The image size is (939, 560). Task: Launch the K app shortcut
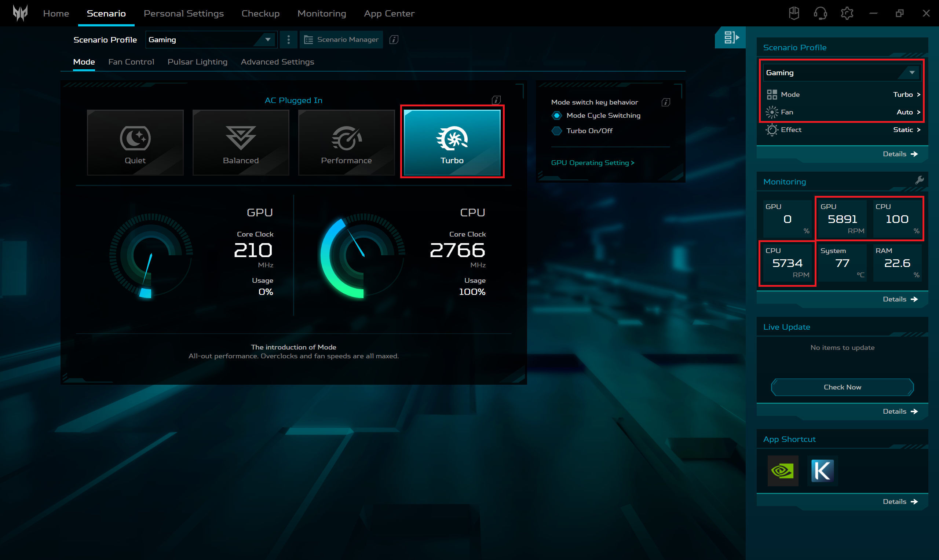coord(823,471)
